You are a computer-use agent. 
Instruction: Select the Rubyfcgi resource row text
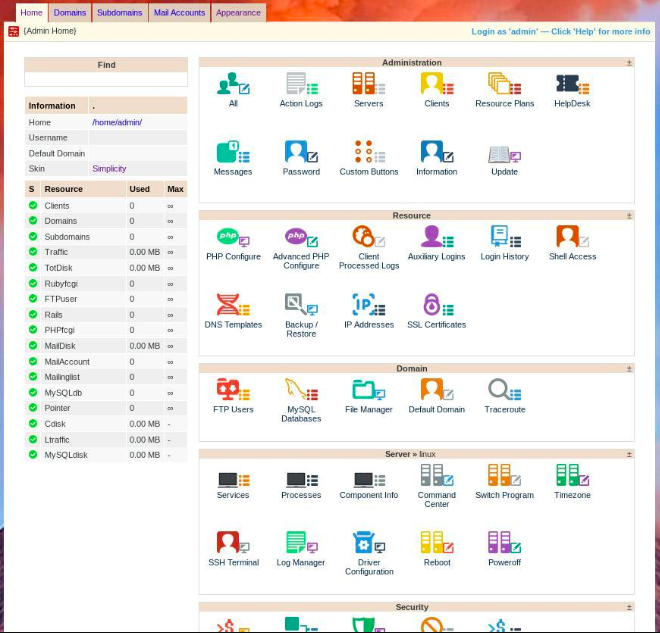pyautogui.click(x=61, y=284)
